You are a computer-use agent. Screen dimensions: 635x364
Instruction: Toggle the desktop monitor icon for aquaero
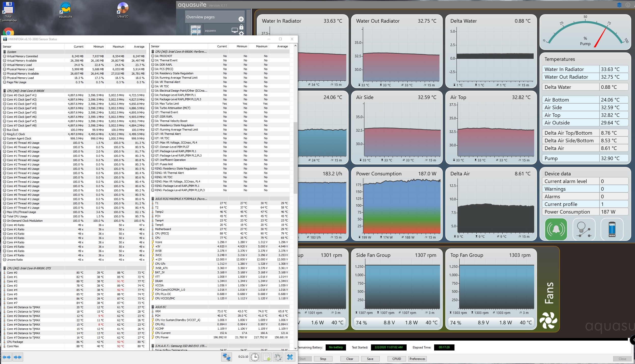point(234,30)
